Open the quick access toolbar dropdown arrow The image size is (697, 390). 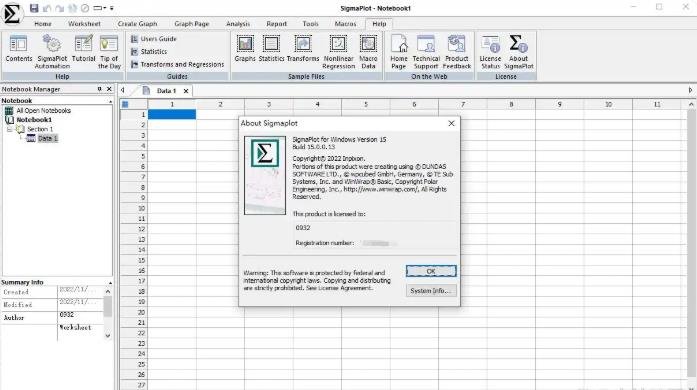point(112,8)
